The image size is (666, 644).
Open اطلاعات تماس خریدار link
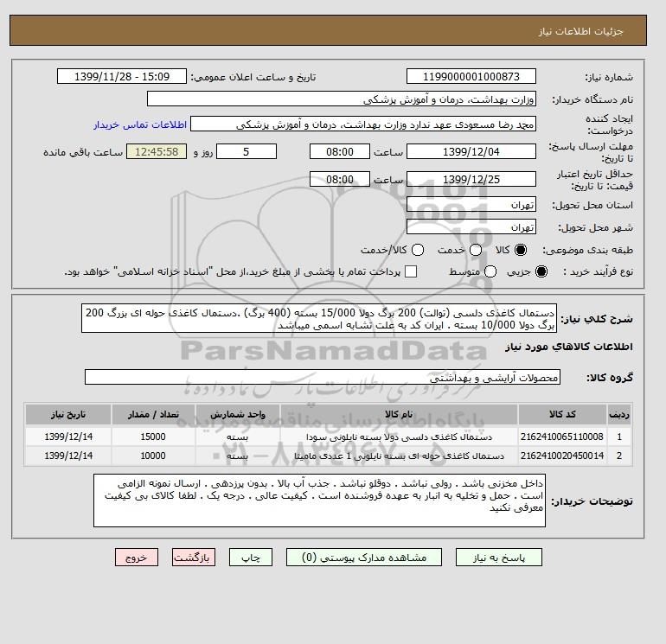coord(140,124)
